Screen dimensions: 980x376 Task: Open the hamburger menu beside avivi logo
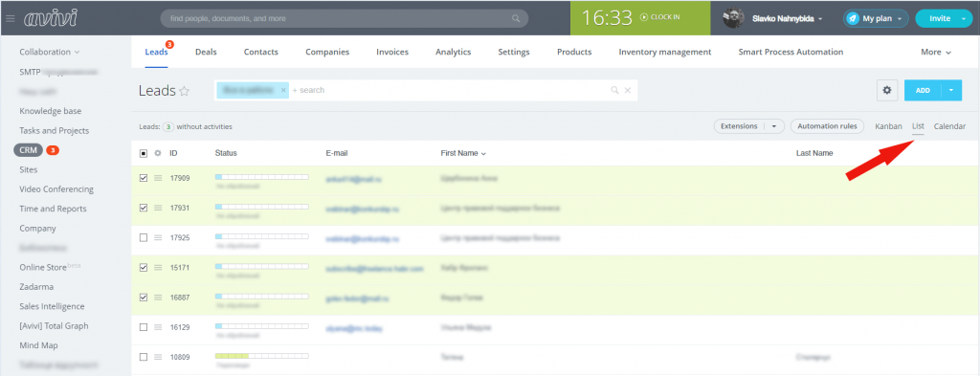10,19
